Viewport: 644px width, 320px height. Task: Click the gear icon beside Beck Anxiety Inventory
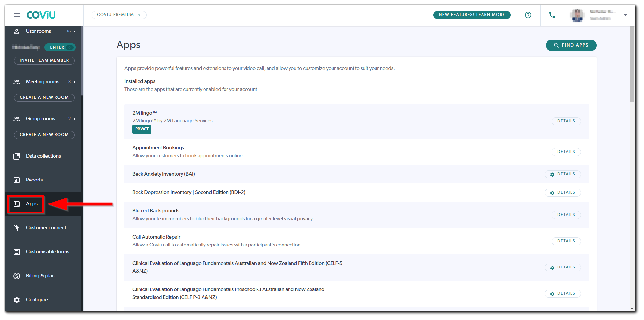tap(552, 174)
